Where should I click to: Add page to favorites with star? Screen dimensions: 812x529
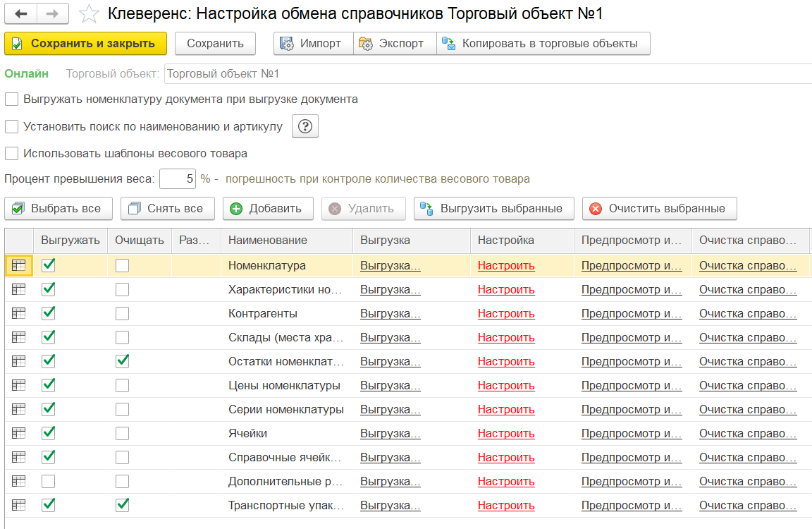[x=89, y=14]
